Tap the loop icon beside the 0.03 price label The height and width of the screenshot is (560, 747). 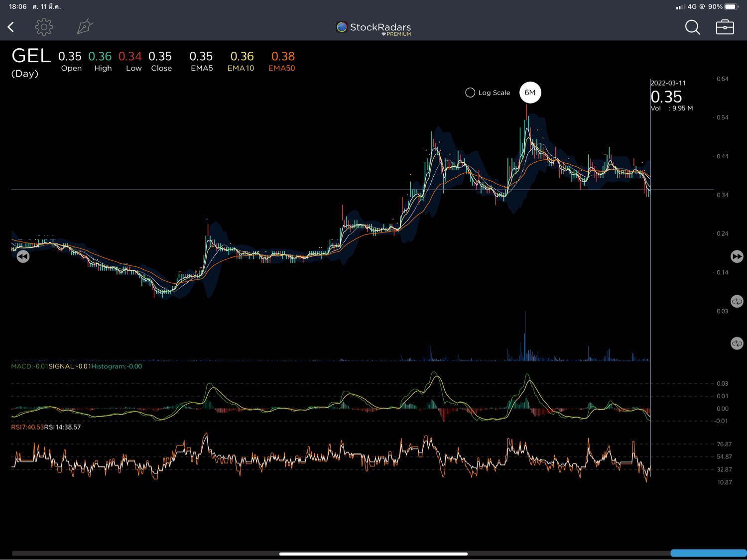(737, 301)
